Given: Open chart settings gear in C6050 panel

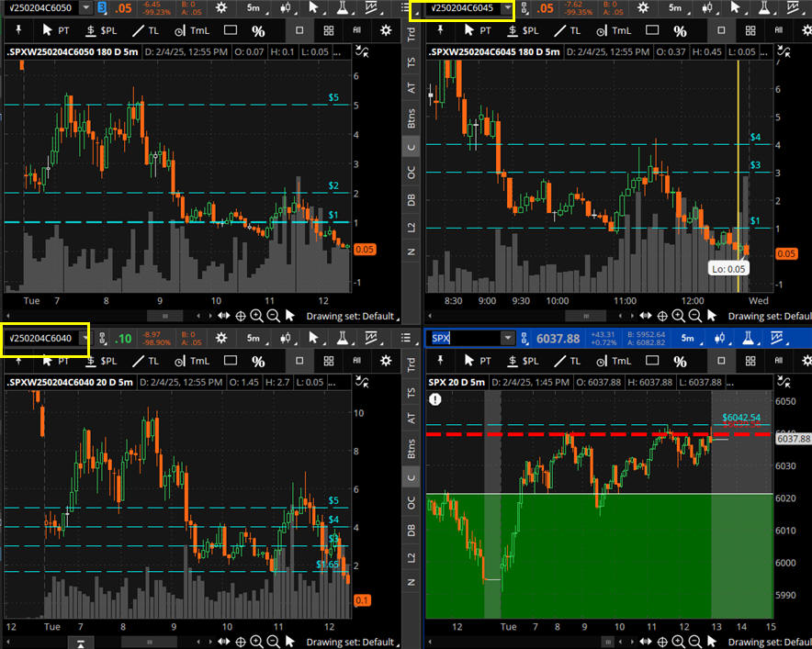Looking at the screenshot, I should coord(221,7).
